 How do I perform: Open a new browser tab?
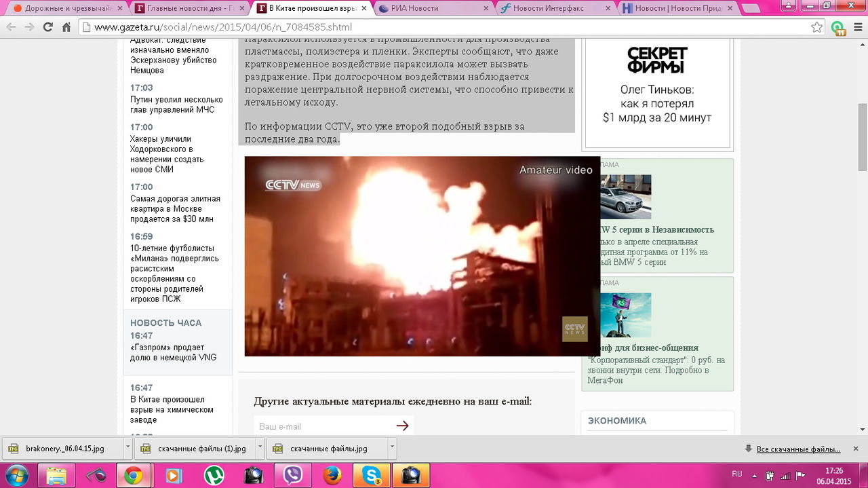pos(751,9)
